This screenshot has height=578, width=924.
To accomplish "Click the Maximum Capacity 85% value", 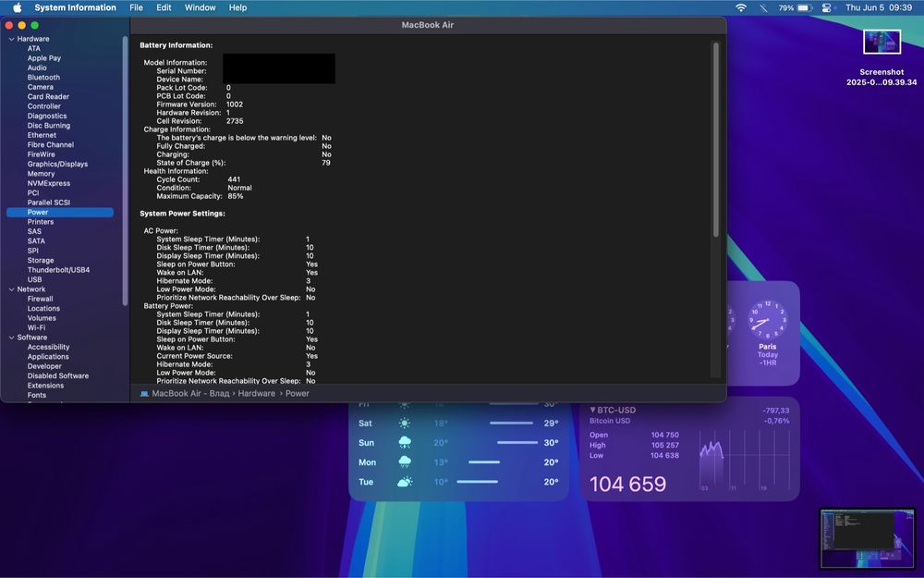I will (235, 196).
